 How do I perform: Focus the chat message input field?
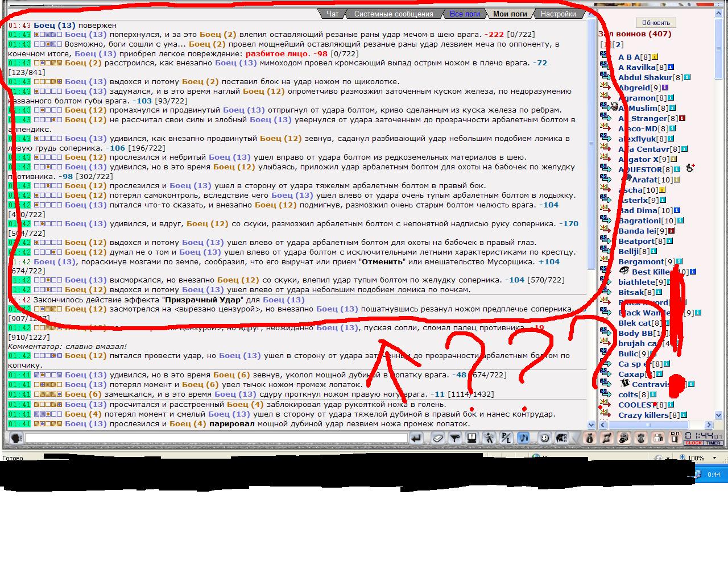point(216,438)
